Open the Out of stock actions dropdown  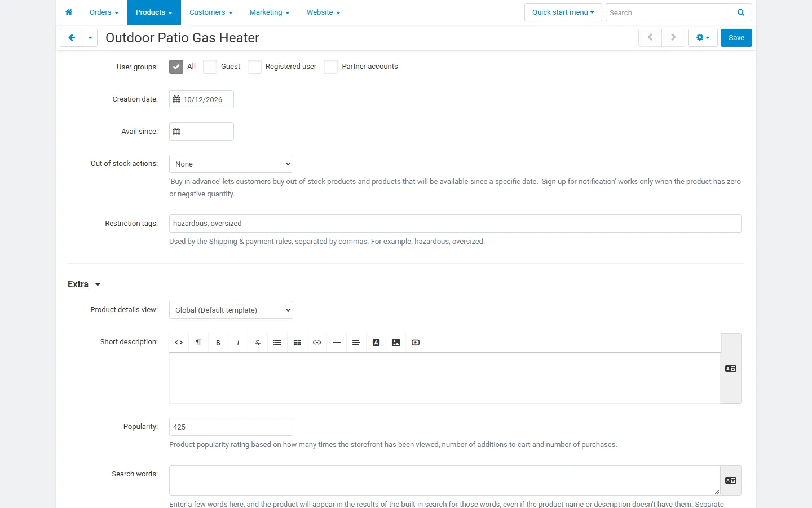click(231, 164)
